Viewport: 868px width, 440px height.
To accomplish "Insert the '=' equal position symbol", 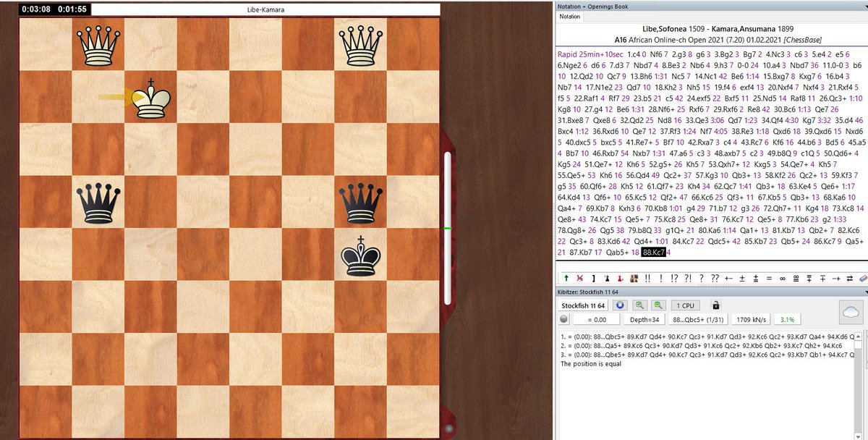I will pyautogui.click(x=769, y=279).
